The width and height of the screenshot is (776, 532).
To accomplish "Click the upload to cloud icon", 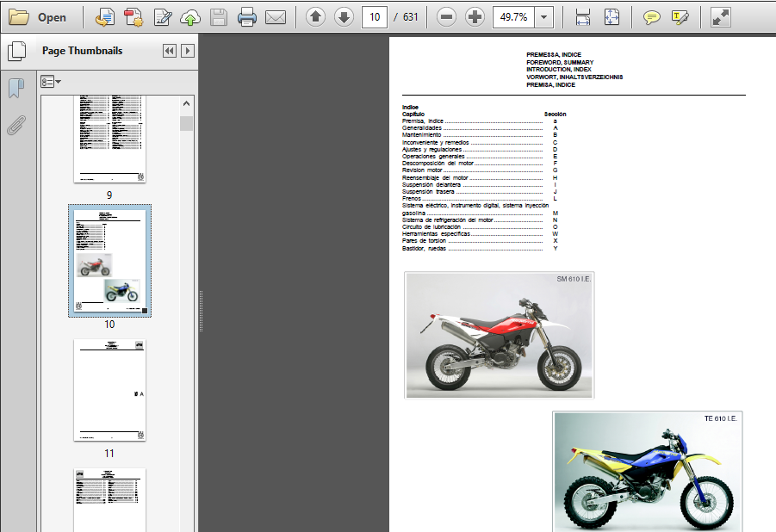I will click(x=190, y=17).
